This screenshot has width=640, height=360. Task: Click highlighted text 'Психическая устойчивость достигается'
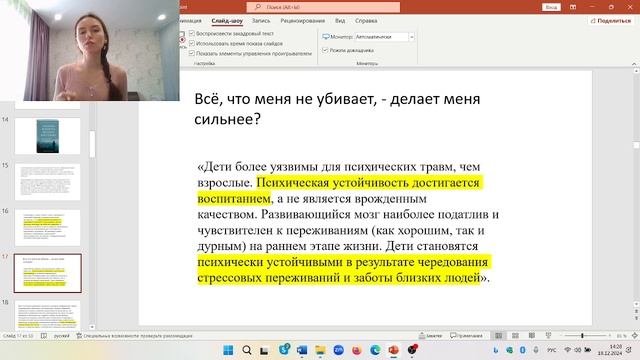point(368,183)
